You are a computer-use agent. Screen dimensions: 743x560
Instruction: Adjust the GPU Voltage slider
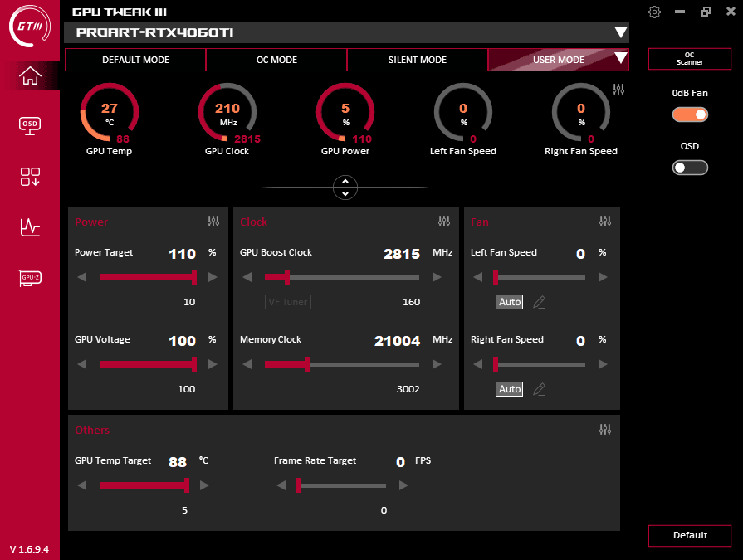point(148,364)
